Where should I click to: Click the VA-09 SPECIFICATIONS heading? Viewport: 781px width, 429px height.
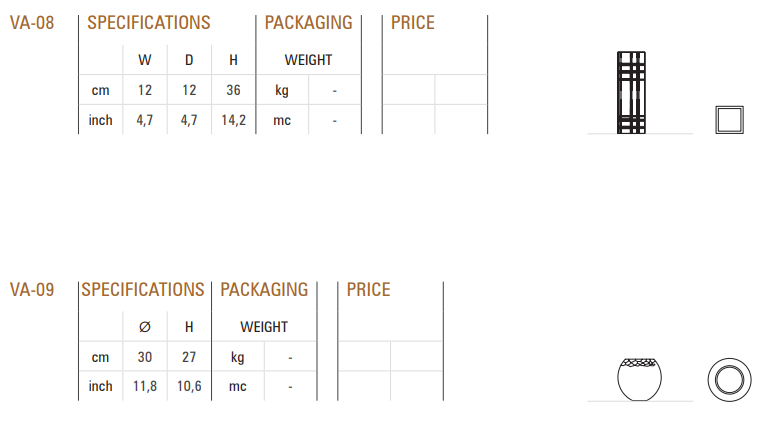click(x=143, y=290)
